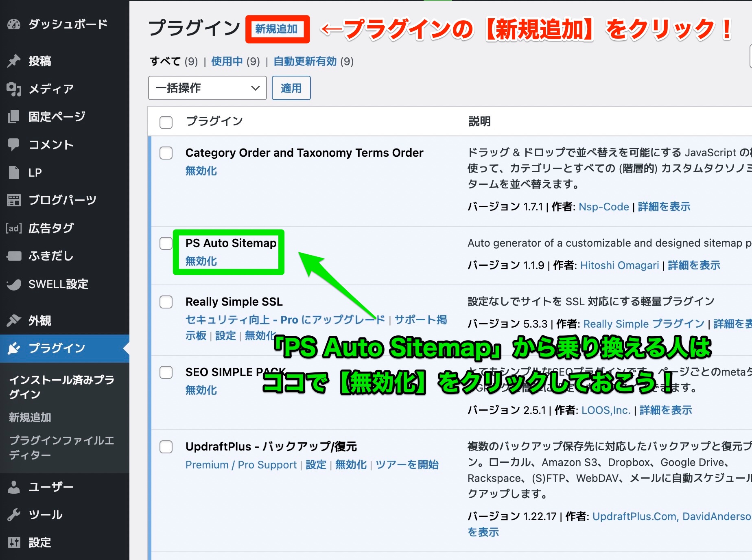
Task: Check the Category Order and Taxonomy Terms Order checkbox
Action: pyautogui.click(x=166, y=153)
